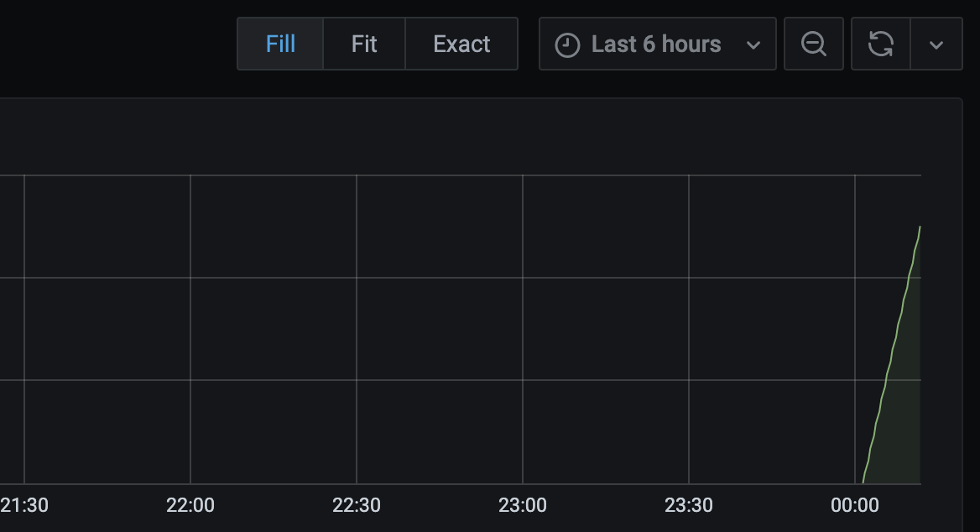Screen dimensions: 980x532
Task: Click the 23:30 time axis label
Action: [x=689, y=505]
